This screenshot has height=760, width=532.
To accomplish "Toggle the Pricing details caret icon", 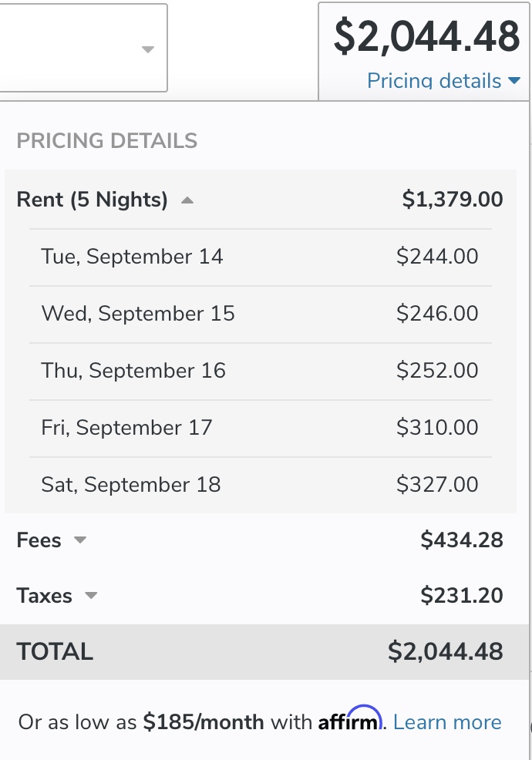I will coord(515,80).
